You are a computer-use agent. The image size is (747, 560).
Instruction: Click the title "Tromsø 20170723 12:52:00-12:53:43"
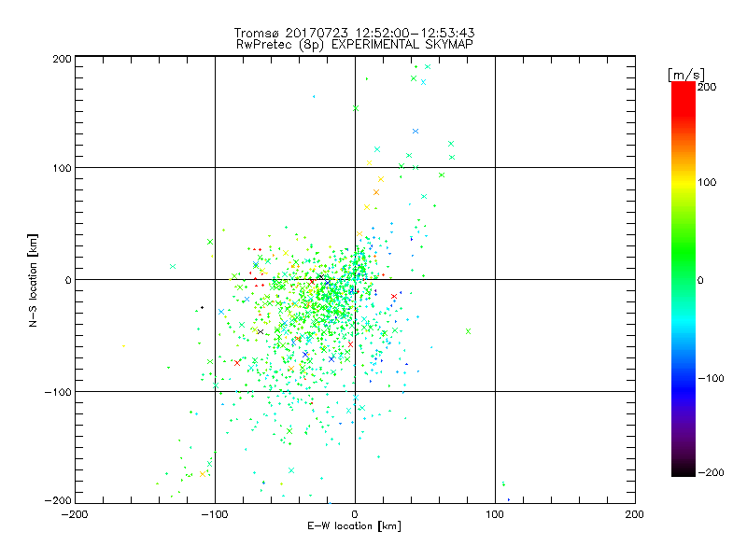point(354,33)
